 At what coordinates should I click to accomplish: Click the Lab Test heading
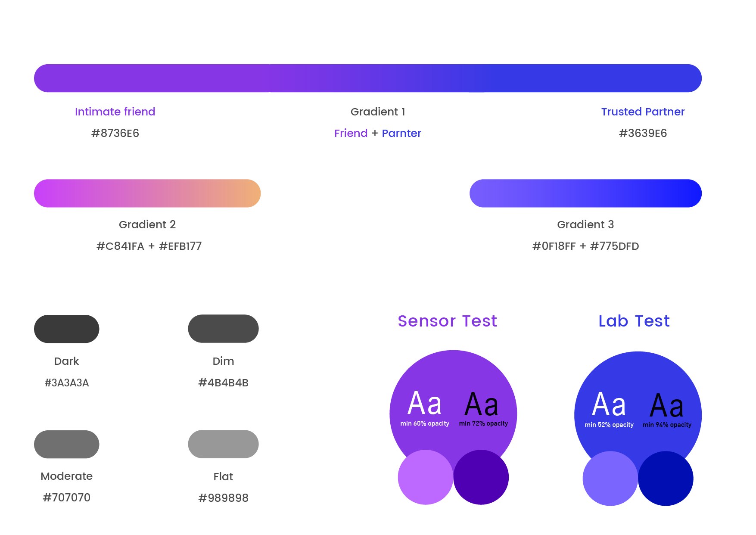(634, 321)
